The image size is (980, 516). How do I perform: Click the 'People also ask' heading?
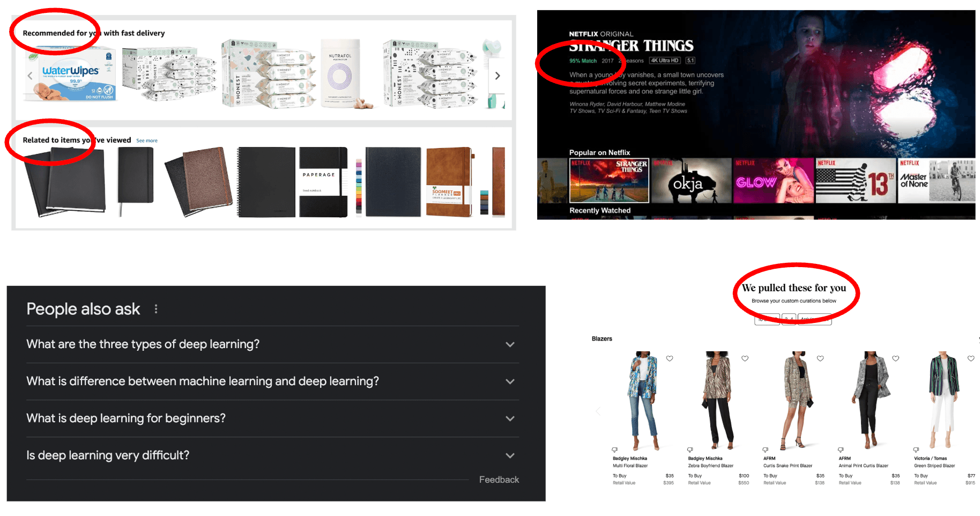83,309
